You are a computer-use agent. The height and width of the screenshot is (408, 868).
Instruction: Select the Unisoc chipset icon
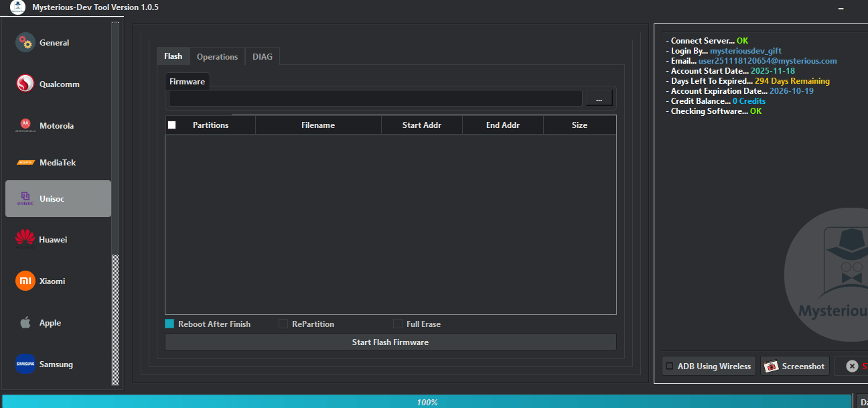[x=25, y=198]
